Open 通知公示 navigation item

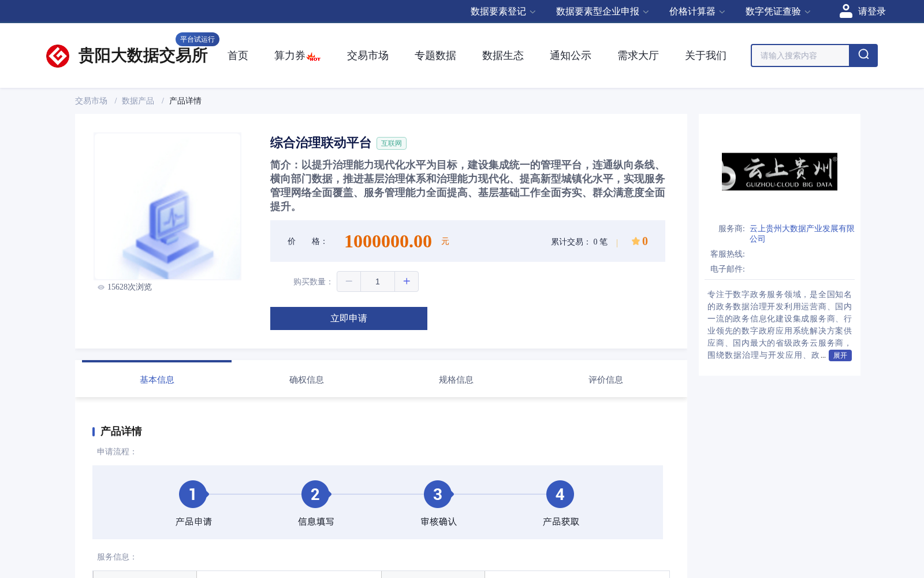tap(571, 55)
